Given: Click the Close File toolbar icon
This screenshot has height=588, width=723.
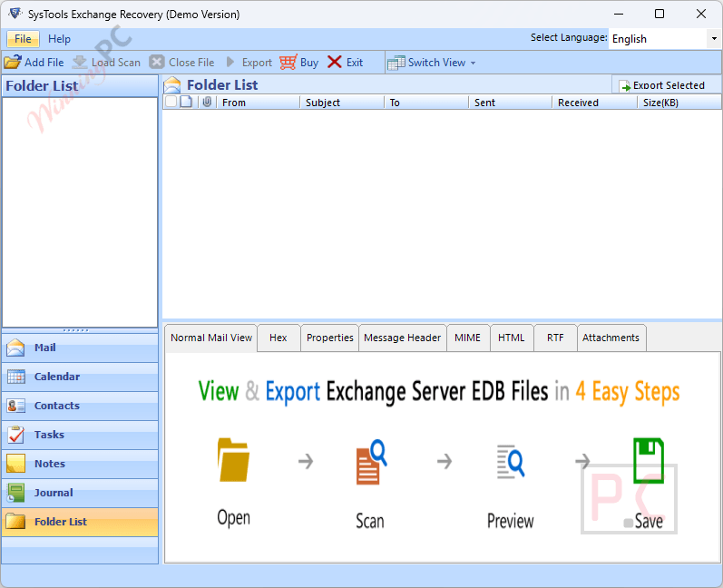Looking at the screenshot, I should click(x=157, y=62).
